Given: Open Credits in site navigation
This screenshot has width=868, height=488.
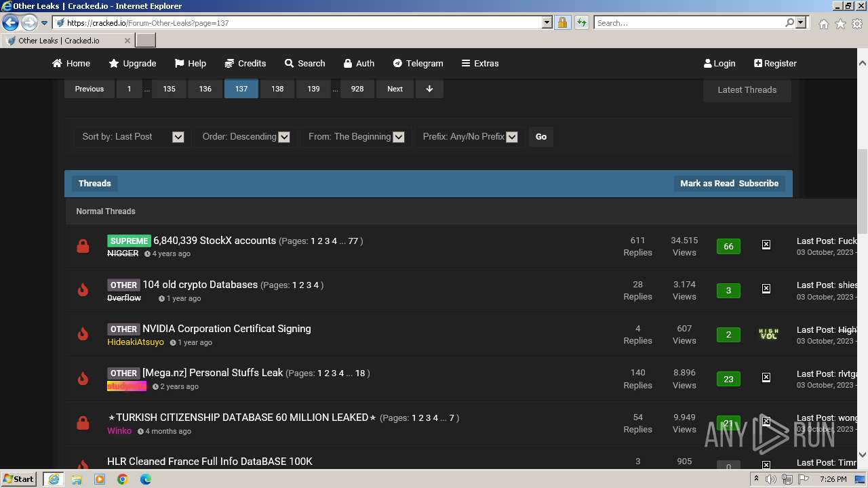Looking at the screenshot, I should click(245, 63).
